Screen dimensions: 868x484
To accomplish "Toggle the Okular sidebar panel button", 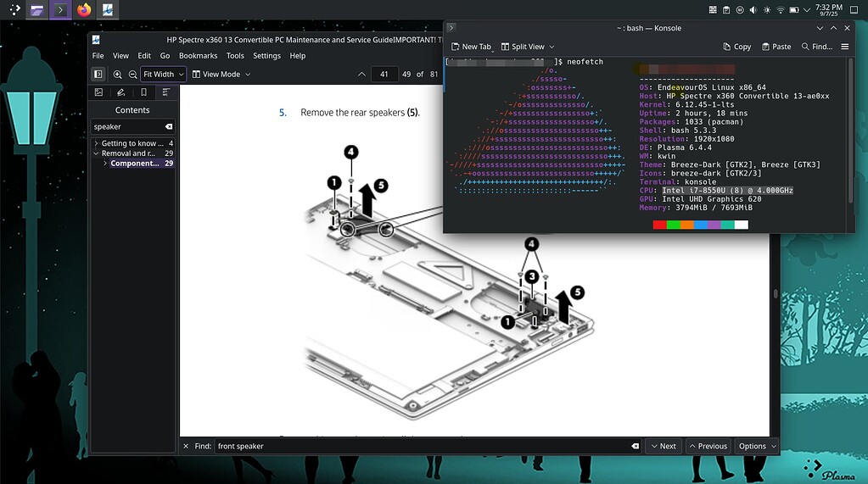I will point(98,74).
